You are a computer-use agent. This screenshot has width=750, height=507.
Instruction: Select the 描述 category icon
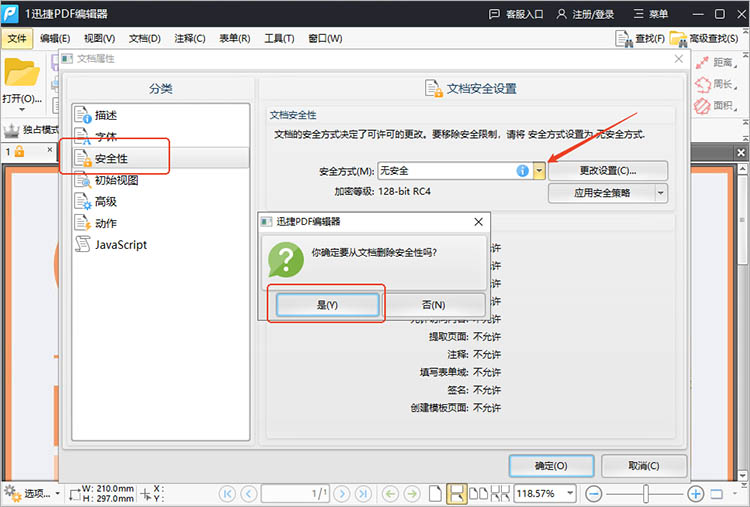coord(83,115)
